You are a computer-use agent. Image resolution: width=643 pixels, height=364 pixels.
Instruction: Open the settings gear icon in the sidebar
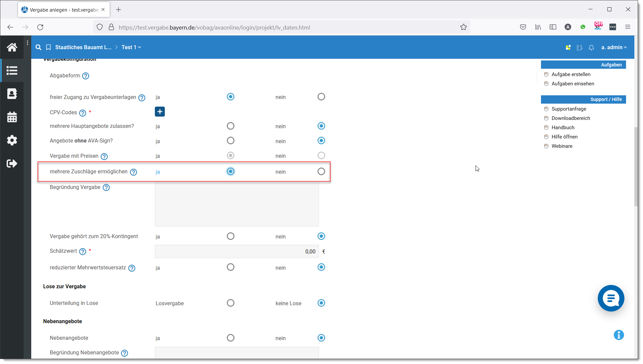[12, 140]
